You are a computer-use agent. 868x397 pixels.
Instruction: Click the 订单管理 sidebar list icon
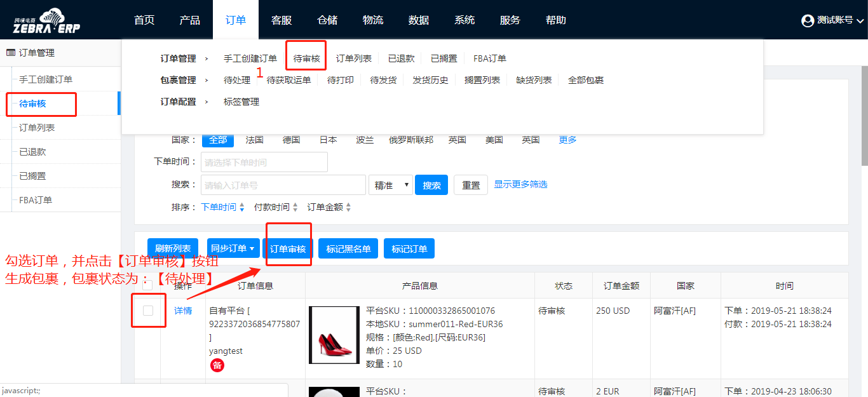(x=11, y=53)
